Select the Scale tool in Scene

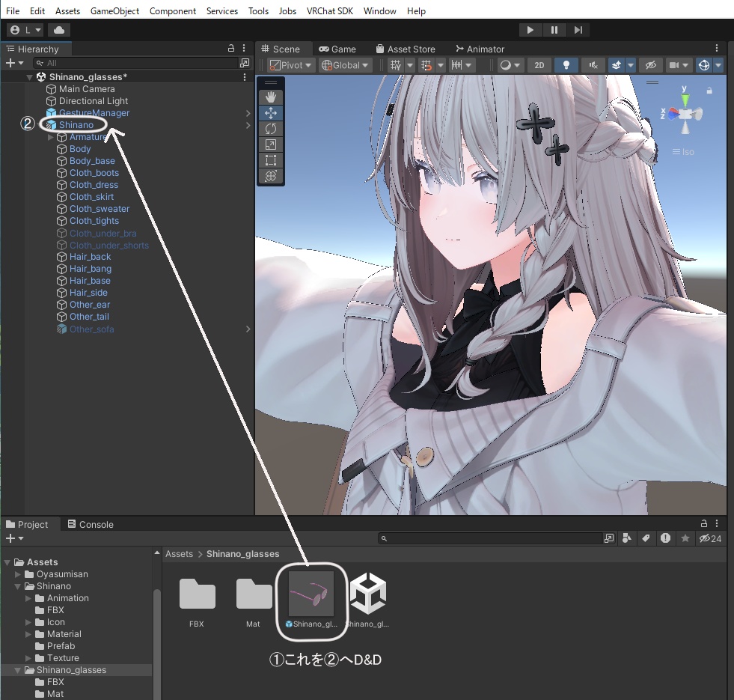pyautogui.click(x=271, y=144)
